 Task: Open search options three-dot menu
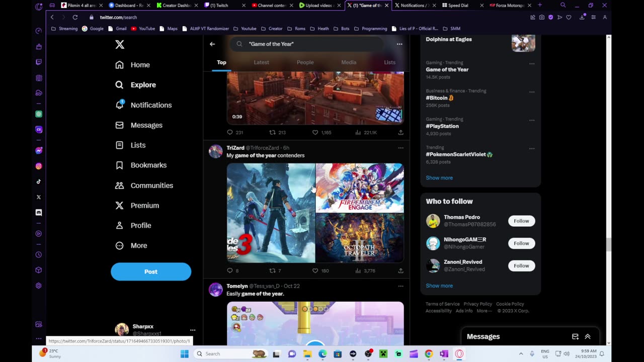coord(399,44)
